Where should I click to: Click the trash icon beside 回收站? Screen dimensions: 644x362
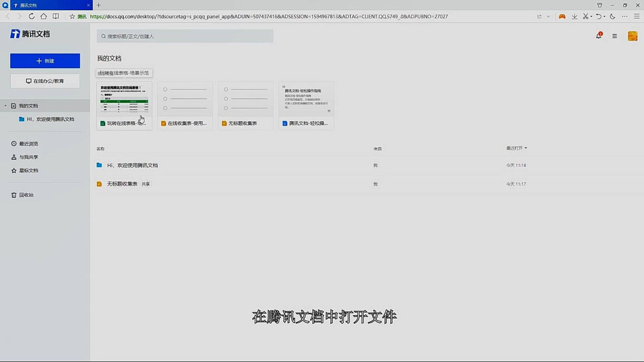(x=14, y=195)
